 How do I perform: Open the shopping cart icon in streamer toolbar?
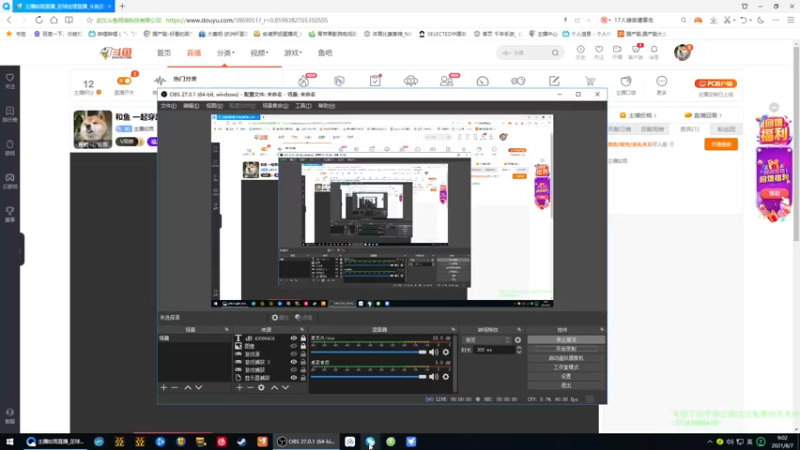point(590,81)
